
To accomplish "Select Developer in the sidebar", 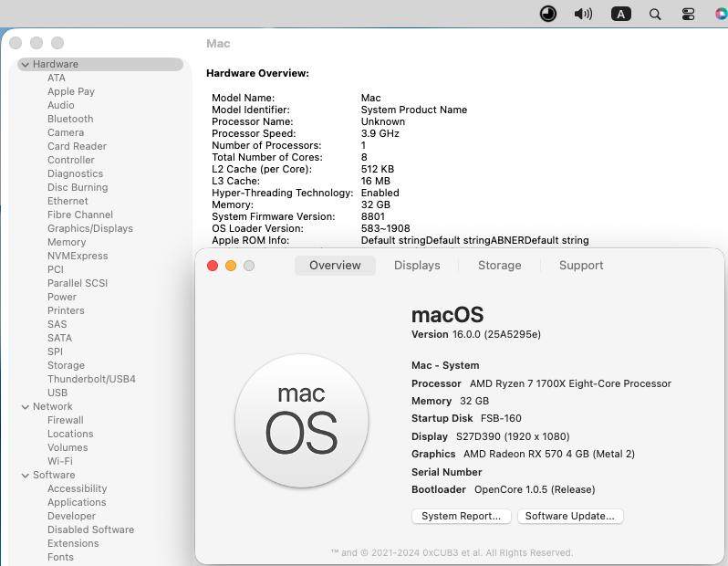I will (71, 517).
